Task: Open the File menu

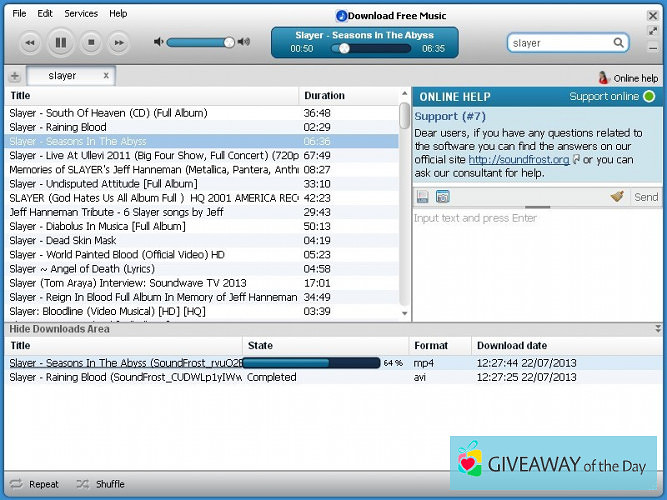Action: point(19,14)
